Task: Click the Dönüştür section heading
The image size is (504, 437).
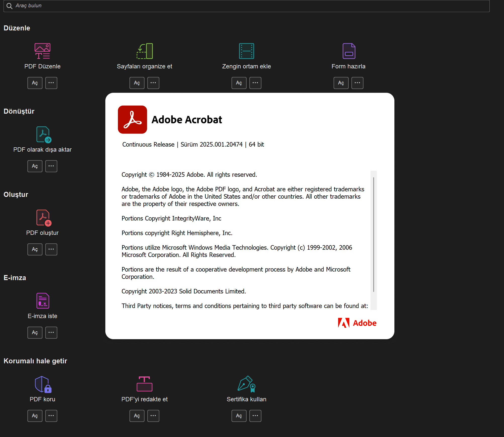Action: click(19, 111)
